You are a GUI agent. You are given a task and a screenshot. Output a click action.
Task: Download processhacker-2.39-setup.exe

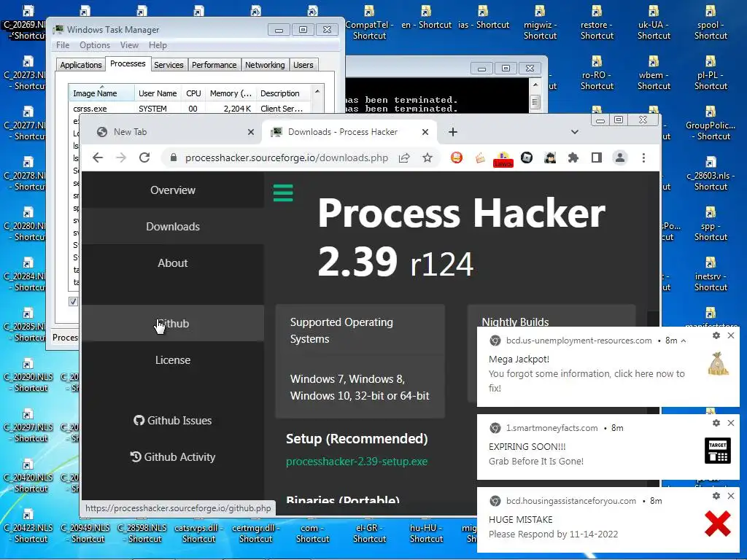356,462
